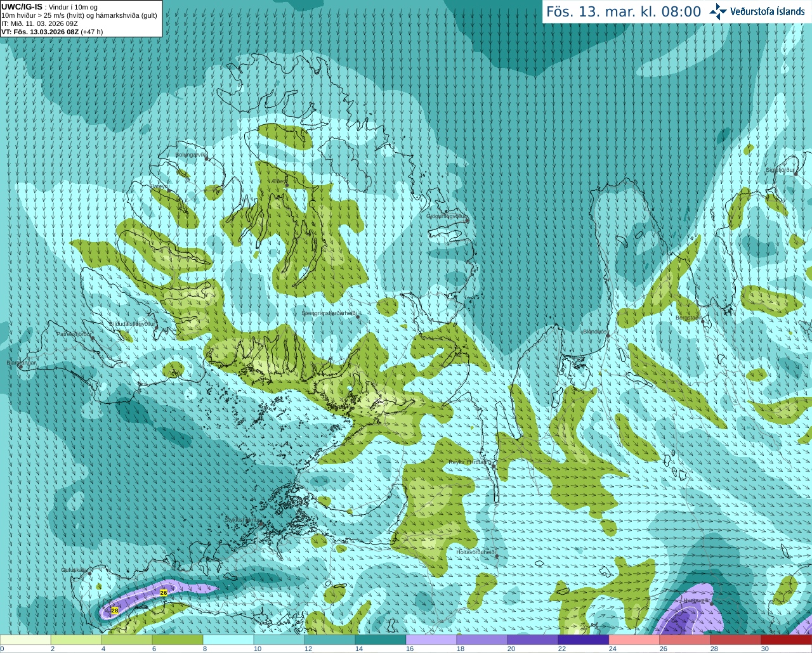The width and height of the screenshot is (812, 653).
Task: Select the 14–16 m/s dark teal legend swatch
Action: coord(381,640)
